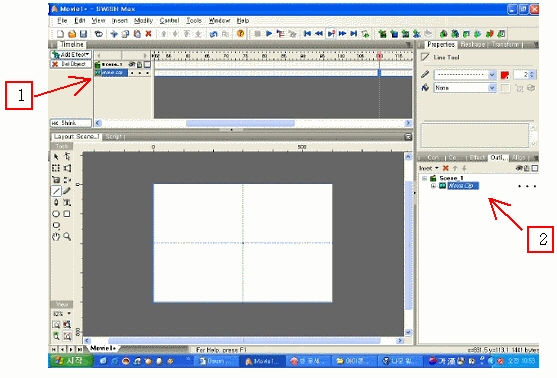
Task: Toggle Scene_1 outline box in timeline
Action: click(x=147, y=64)
